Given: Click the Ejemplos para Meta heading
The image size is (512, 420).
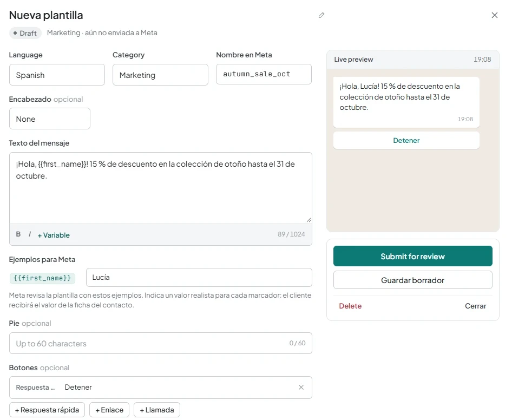Looking at the screenshot, I should click(42, 259).
